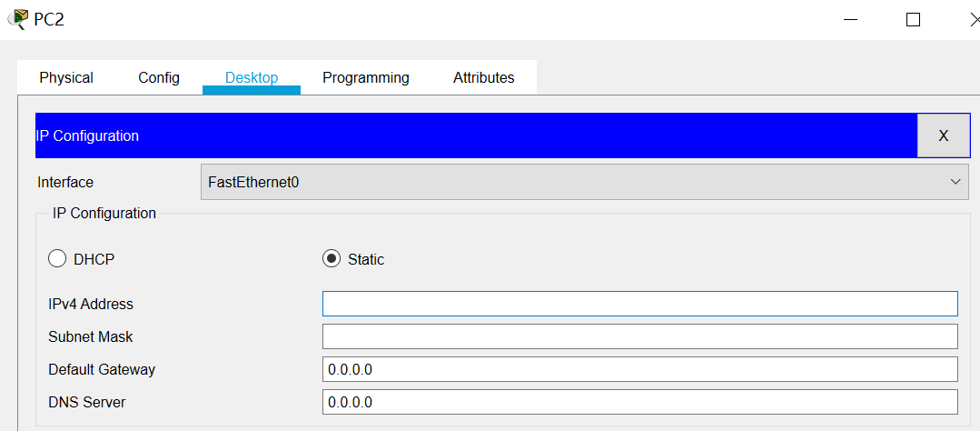Switch to the Physical tab
Image resolution: width=980 pixels, height=431 pixels.
point(66,78)
